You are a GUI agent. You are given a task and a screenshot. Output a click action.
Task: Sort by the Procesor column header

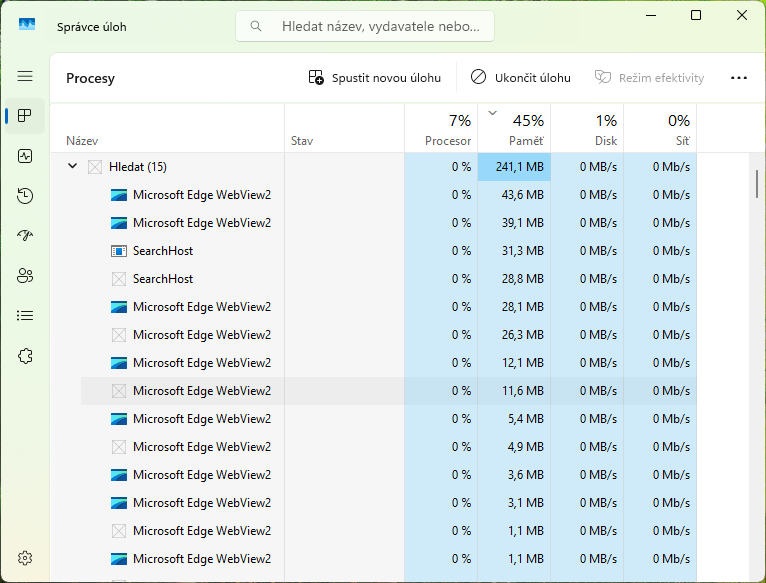[x=441, y=129]
